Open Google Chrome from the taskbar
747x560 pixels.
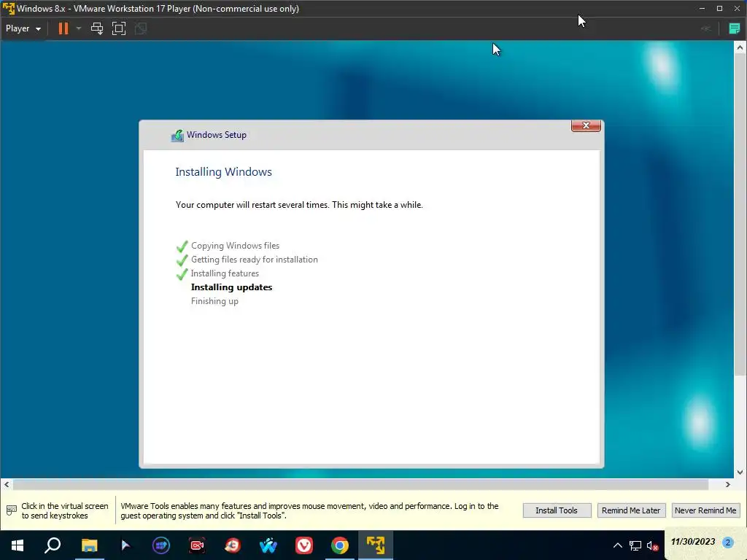pyautogui.click(x=340, y=545)
